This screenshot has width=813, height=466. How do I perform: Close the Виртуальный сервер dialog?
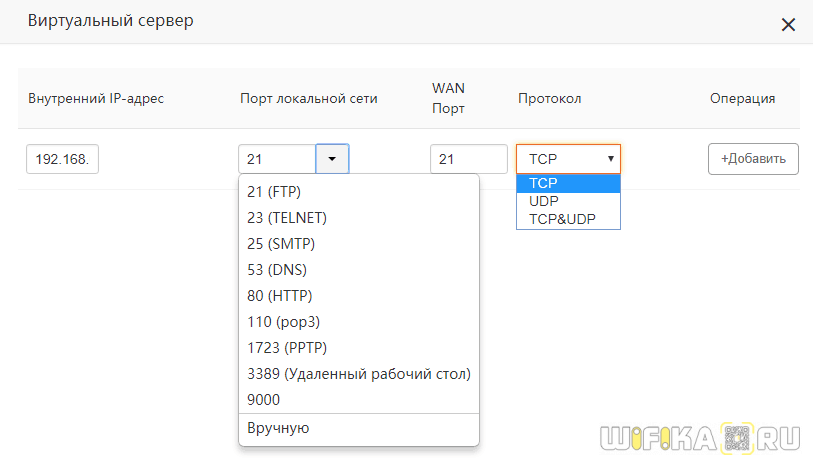(x=788, y=25)
